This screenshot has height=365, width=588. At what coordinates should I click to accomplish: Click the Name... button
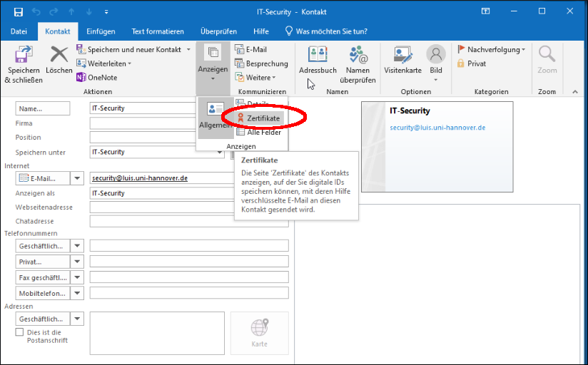point(43,108)
